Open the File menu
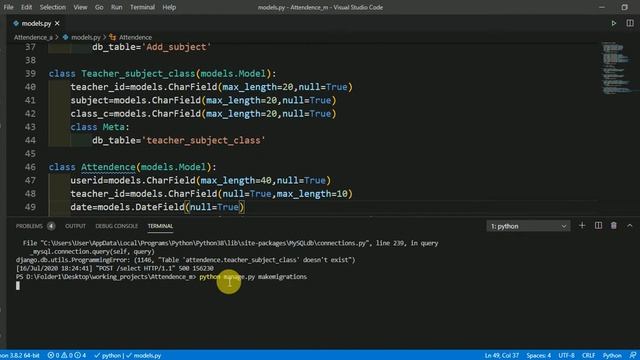The height and width of the screenshot is (360, 640). [8, 7]
